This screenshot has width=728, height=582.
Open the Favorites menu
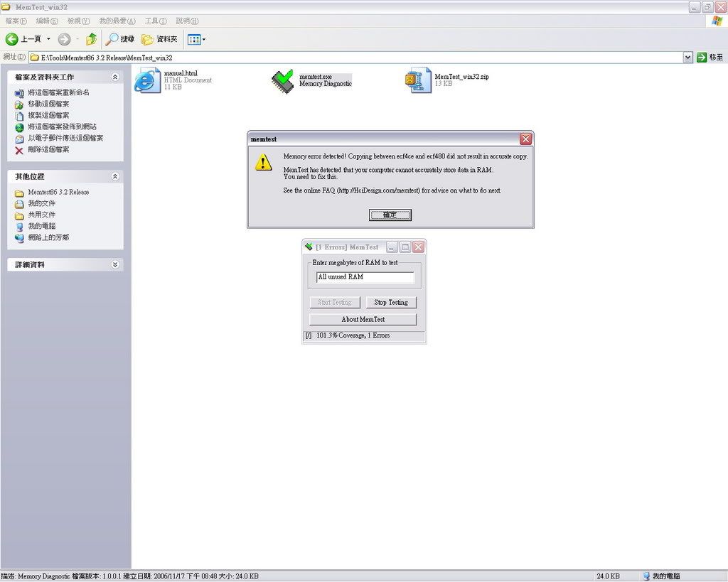coord(117,21)
